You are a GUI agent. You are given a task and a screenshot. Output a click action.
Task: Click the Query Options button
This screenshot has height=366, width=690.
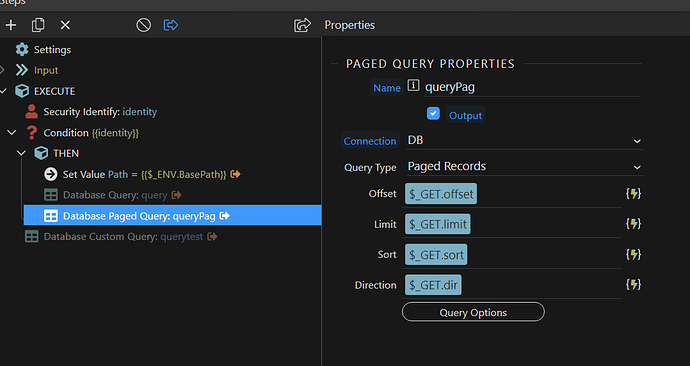pos(473,312)
